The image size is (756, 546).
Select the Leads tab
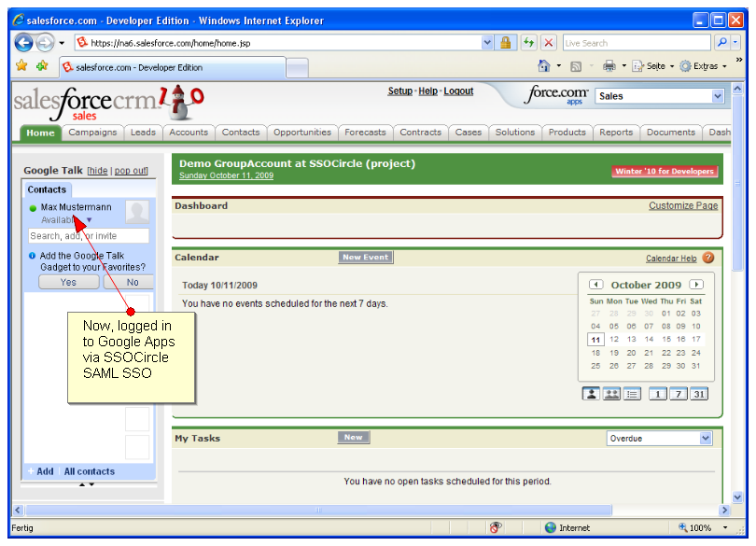(143, 133)
